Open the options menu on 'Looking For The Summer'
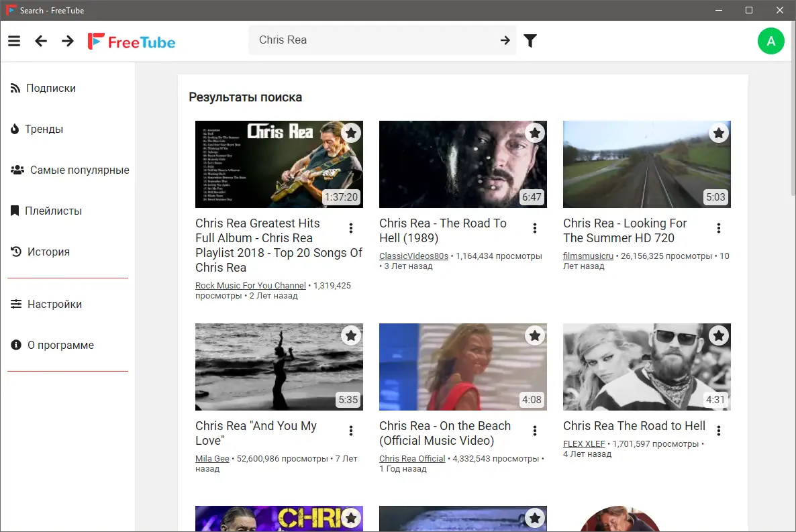 click(719, 227)
